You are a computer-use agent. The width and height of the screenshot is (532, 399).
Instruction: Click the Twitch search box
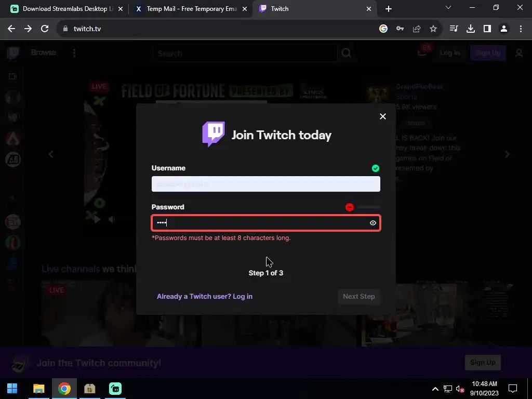pyautogui.click(x=245, y=54)
